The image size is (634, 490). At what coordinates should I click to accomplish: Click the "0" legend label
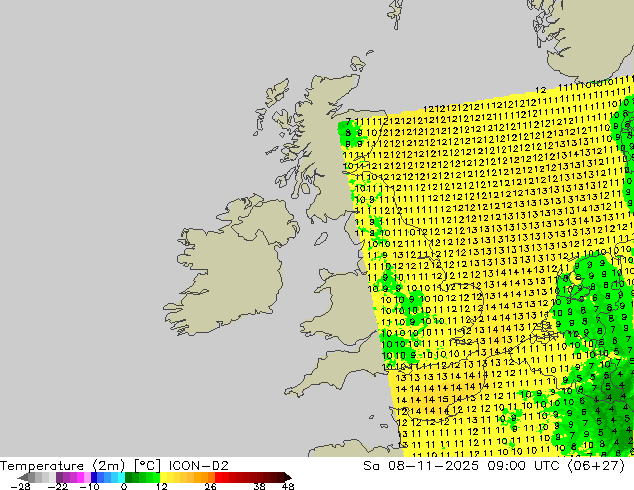click(124, 486)
